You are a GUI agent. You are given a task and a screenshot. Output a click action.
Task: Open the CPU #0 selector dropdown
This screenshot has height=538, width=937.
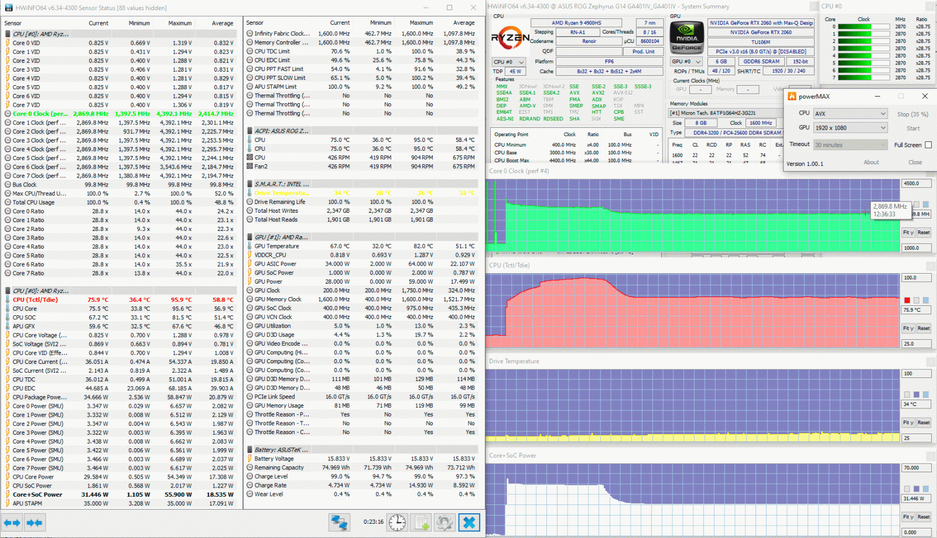(509, 62)
